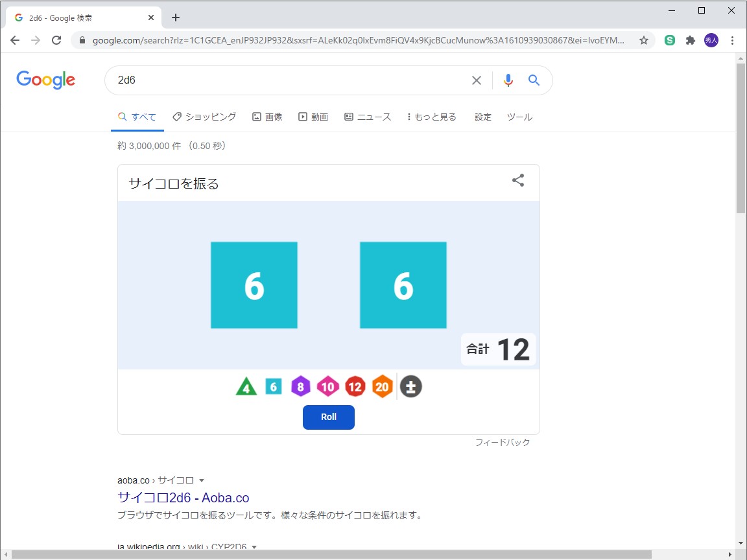The width and height of the screenshot is (747, 560).
Task: Open もっと見る for more search categories
Action: [431, 117]
